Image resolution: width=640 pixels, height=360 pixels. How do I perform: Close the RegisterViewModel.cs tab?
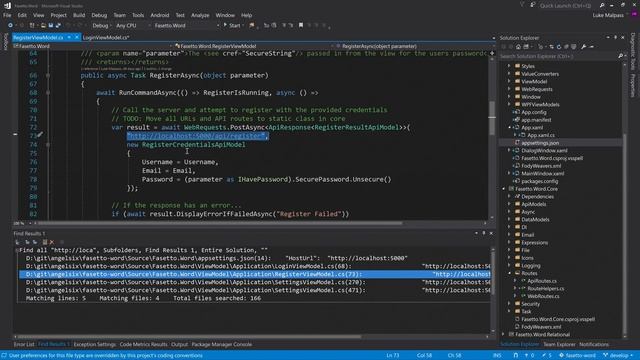point(76,37)
